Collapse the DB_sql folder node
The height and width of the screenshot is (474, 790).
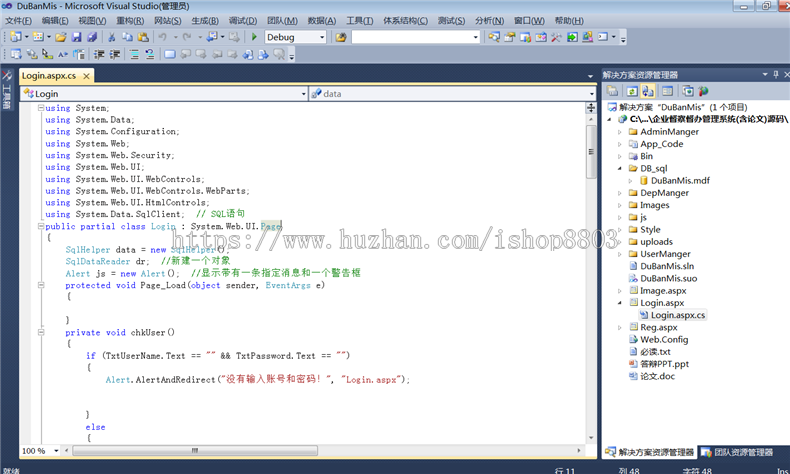(620, 169)
